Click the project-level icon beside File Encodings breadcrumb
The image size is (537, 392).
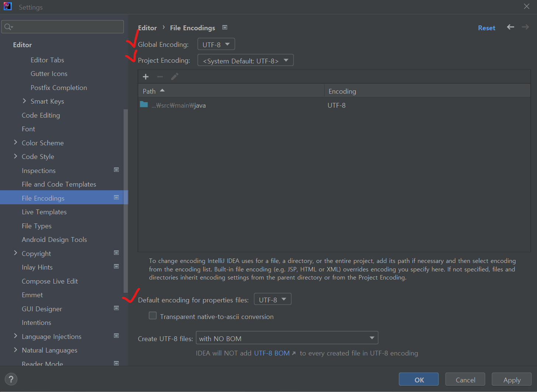(x=225, y=27)
